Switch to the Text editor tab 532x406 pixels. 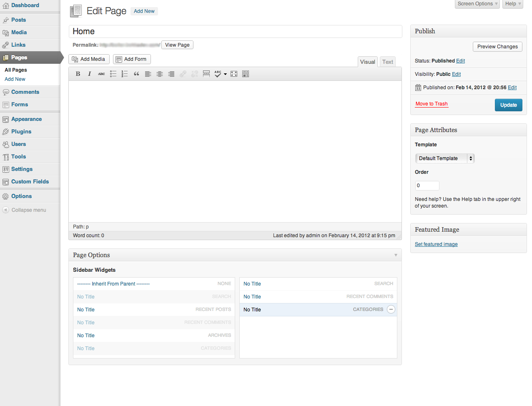tap(388, 62)
